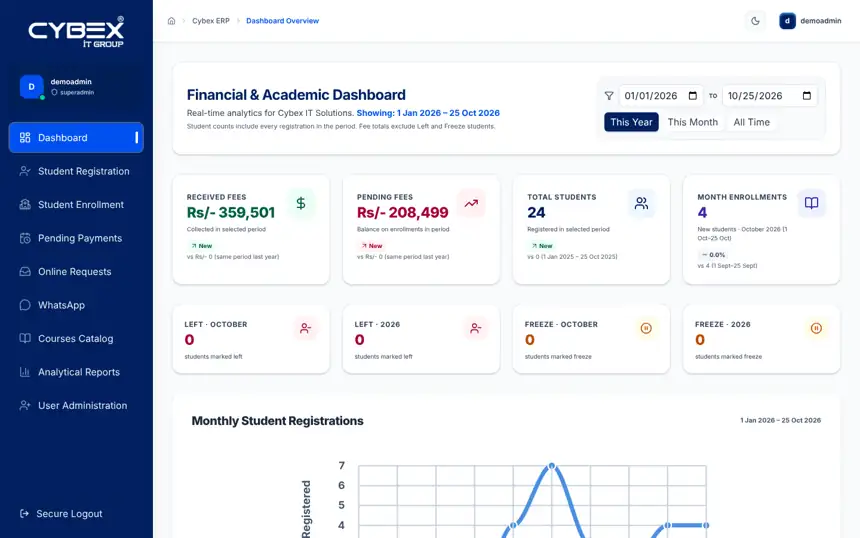Click the start date field 01/01/2026
The height and width of the screenshot is (538, 860).
pos(660,96)
